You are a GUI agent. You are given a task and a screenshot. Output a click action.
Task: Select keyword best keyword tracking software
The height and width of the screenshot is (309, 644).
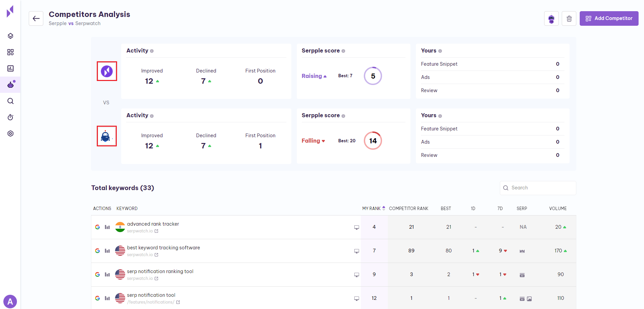pos(163,248)
